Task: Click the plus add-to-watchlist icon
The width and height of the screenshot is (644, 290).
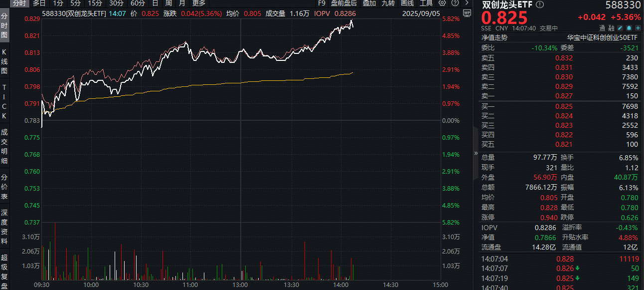Action: [x=638, y=28]
